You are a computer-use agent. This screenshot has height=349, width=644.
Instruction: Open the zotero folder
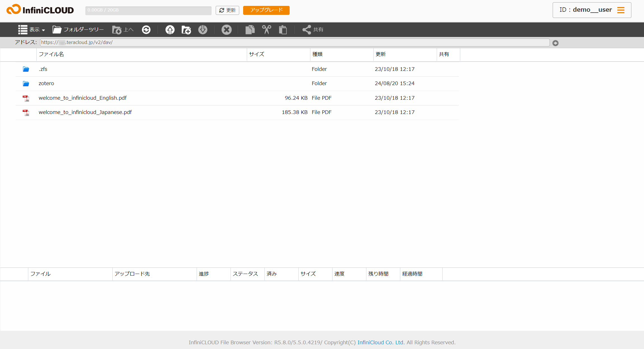pyautogui.click(x=46, y=83)
